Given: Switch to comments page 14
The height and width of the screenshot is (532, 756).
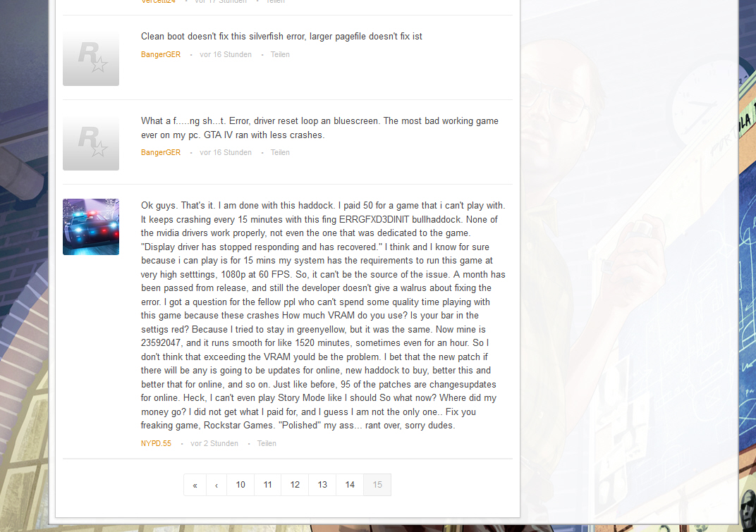Looking at the screenshot, I should 350,485.
